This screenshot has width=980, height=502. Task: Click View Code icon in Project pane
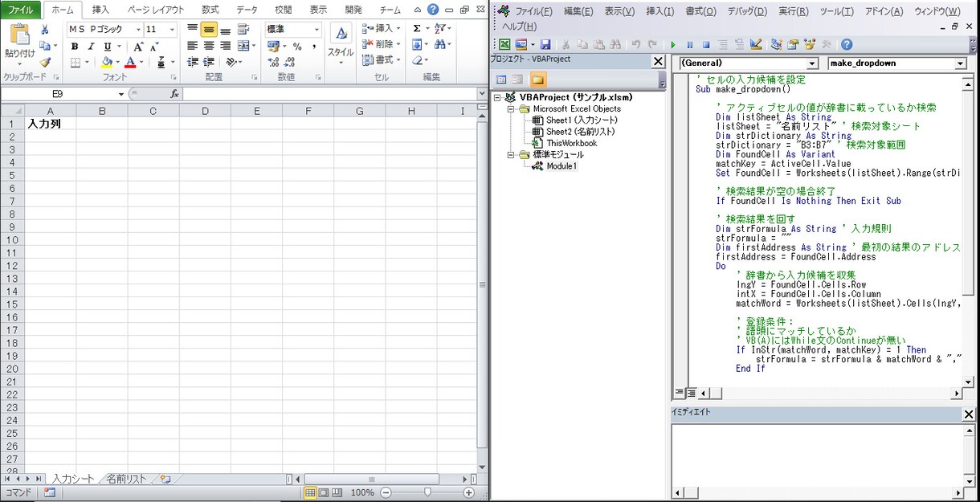(501, 79)
